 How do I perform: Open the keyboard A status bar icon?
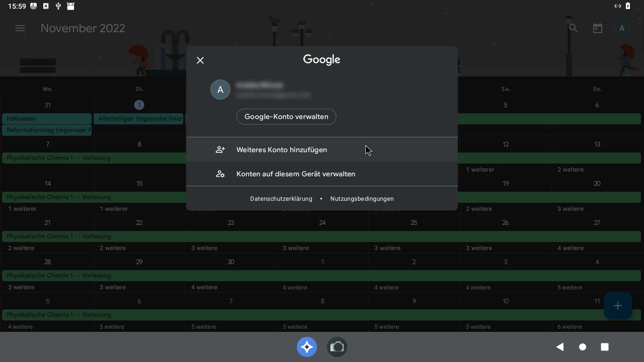pyautogui.click(x=46, y=6)
